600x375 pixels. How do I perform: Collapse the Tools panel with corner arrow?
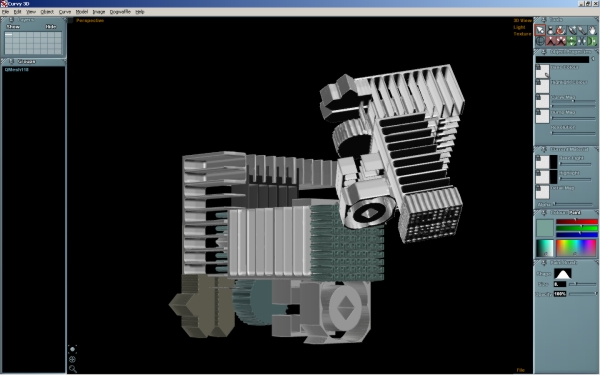597,19
